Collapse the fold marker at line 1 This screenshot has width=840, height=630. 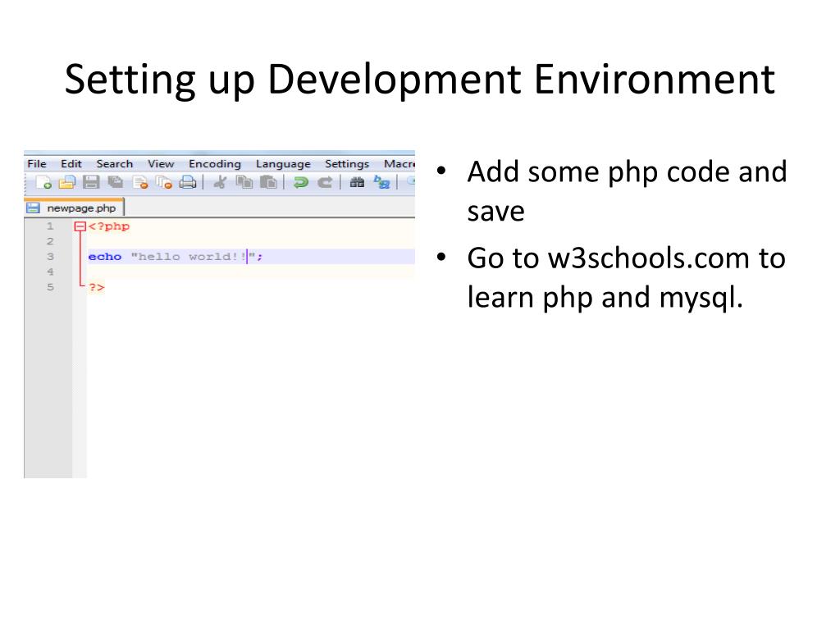[x=80, y=226]
